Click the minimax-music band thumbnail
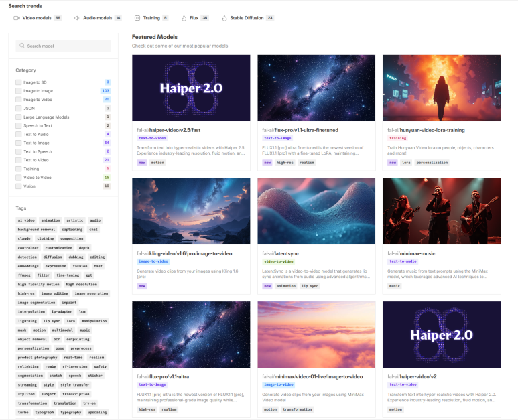The height and width of the screenshot is (420, 518). tap(442, 211)
